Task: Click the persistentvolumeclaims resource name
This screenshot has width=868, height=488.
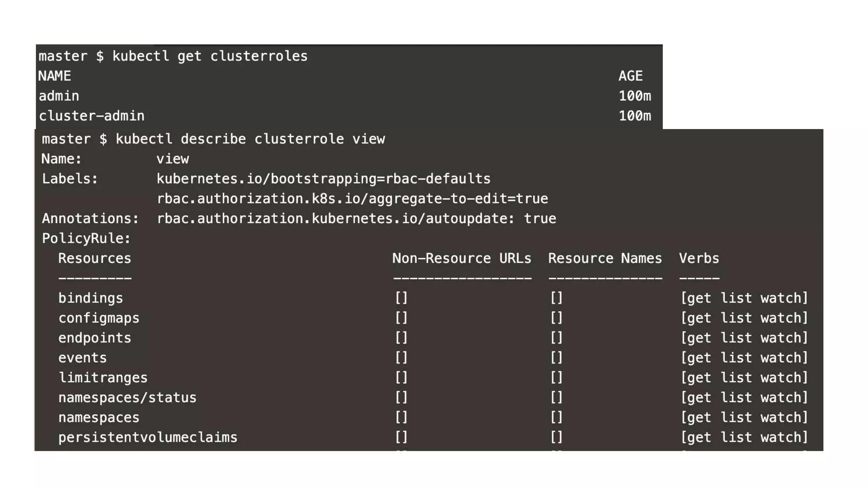Action: tap(147, 438)
